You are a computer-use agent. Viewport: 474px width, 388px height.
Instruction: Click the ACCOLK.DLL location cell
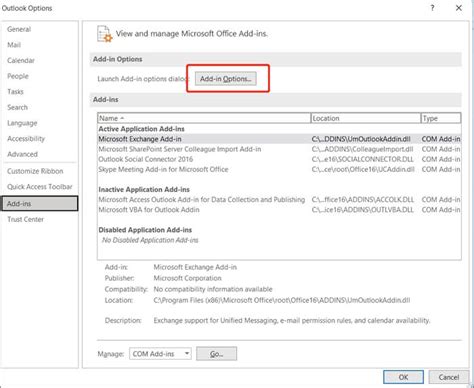pos(363,200)
